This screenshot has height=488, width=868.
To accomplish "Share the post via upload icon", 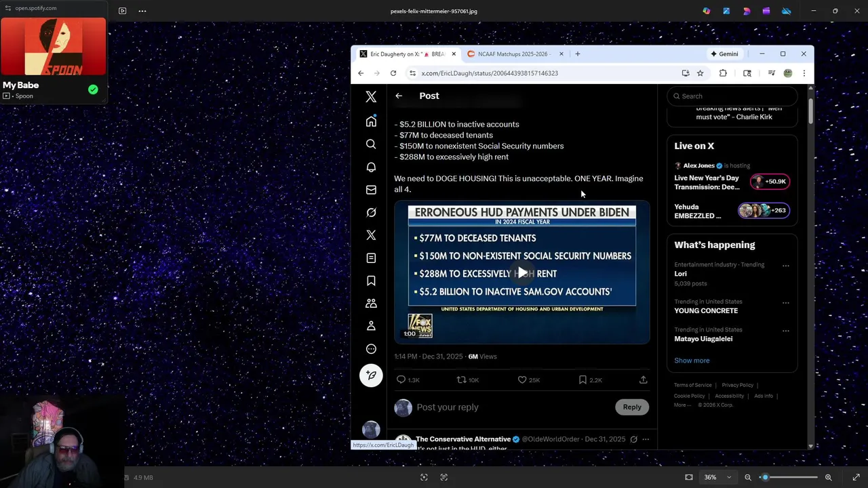I will (643, 380).
